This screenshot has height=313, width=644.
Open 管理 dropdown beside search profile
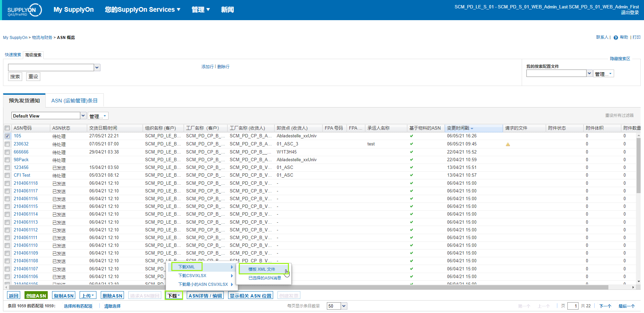[604, 74]
